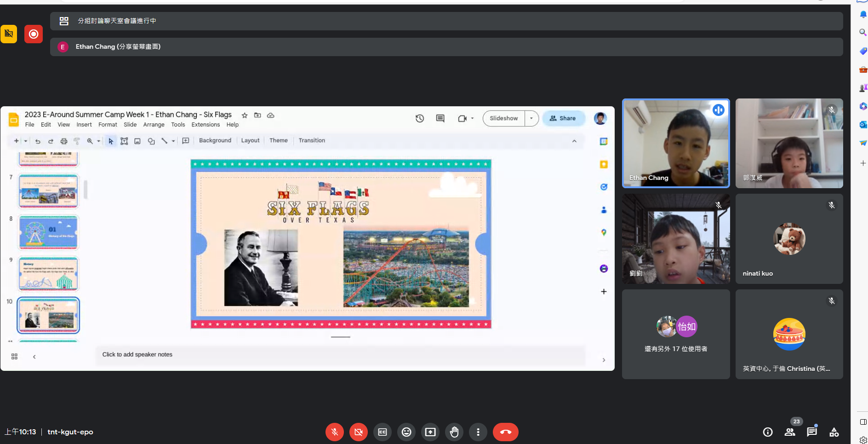The image size is (868, 444).
Task: Open the File menu
Action: coord(29,125)
